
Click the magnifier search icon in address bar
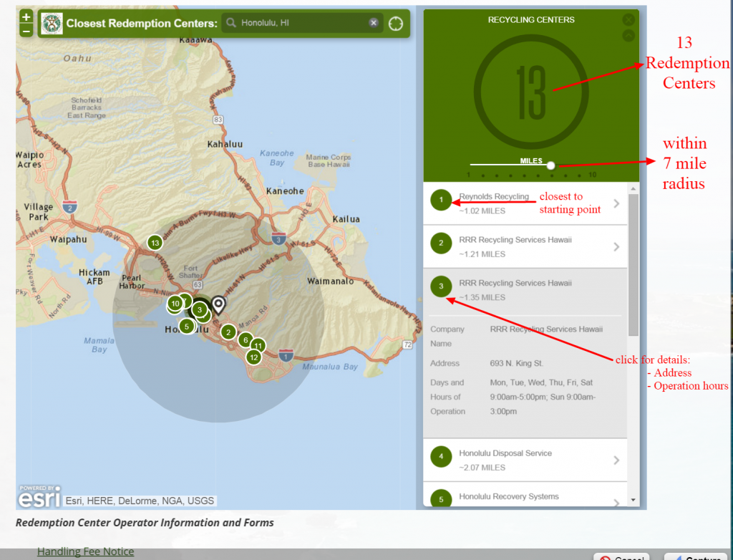[x=231, y=22]
